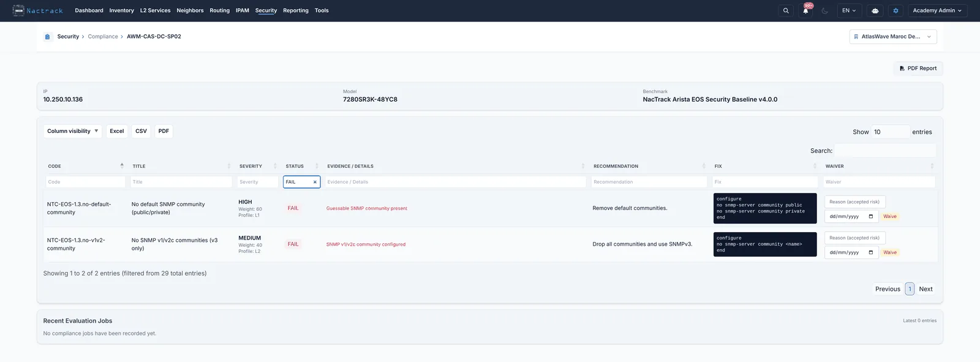
Task: Focus the Code filter field
Action: pyautogui.click(x=85, y=182)
